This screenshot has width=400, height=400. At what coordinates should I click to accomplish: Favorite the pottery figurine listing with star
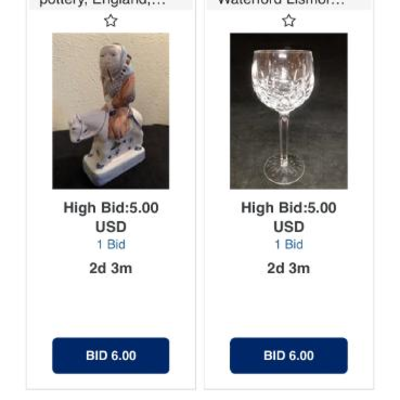tap(111, 21)
